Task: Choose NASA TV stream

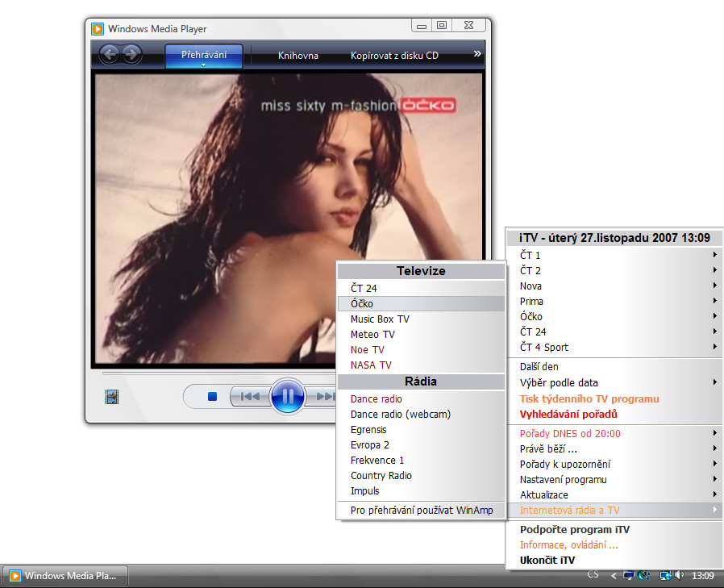Action: click(x=421, y=365)
